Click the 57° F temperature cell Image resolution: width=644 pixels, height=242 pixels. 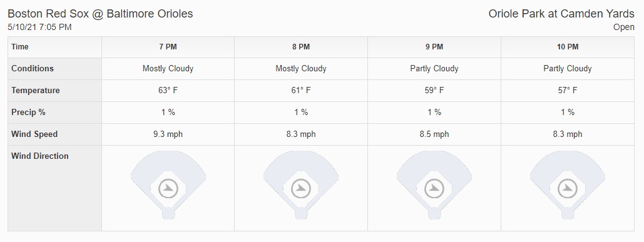pyautogui.click(x=568, y=90)
